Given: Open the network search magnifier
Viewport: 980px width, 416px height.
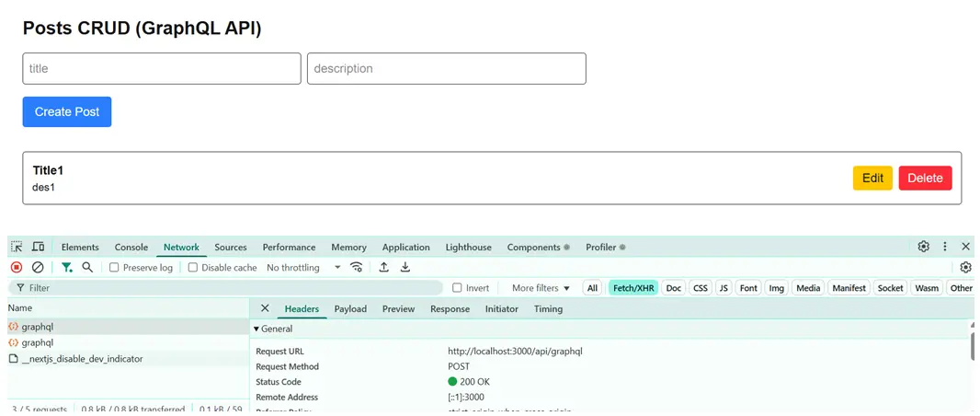Looking at the screenshot, I should point(87,267).
